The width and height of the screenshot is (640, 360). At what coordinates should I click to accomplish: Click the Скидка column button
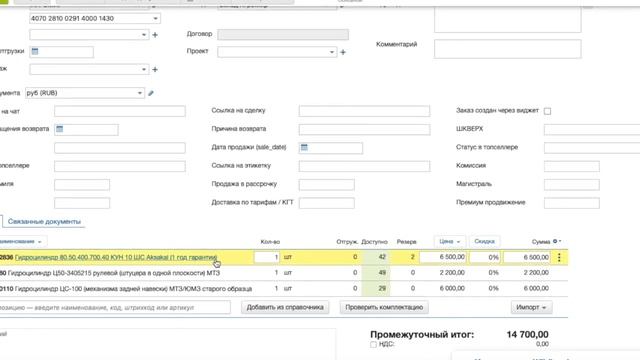[484, 242]
